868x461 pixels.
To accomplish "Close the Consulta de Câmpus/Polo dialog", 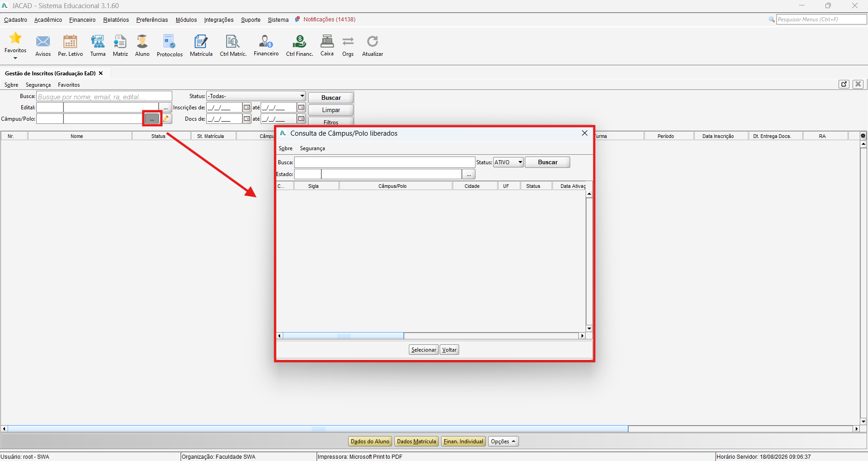I will [585, 133].
